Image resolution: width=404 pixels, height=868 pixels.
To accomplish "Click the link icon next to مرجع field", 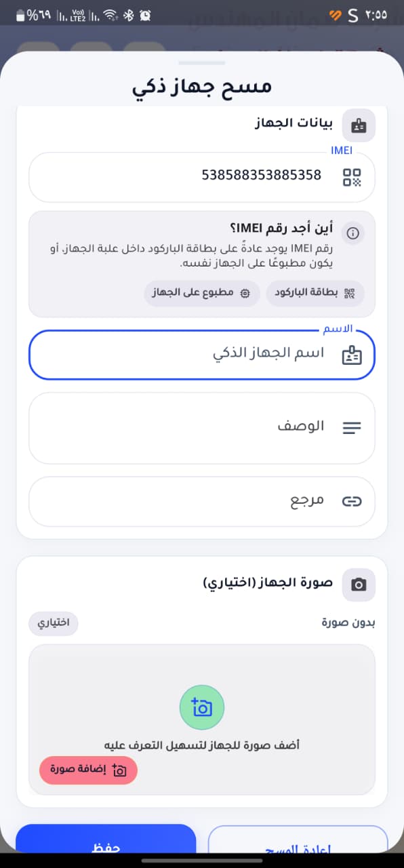I will point(352,501).
